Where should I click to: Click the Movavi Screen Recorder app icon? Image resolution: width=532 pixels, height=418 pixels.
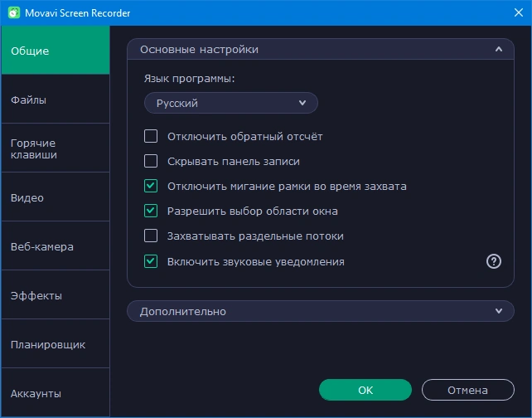(14, 13)
